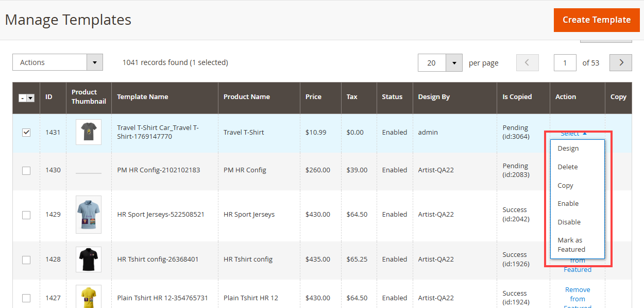The width and height of the screenshot is (644, 308).
Task: Tick the checkbox for template 1430
Action: click(x=26, y=170)
